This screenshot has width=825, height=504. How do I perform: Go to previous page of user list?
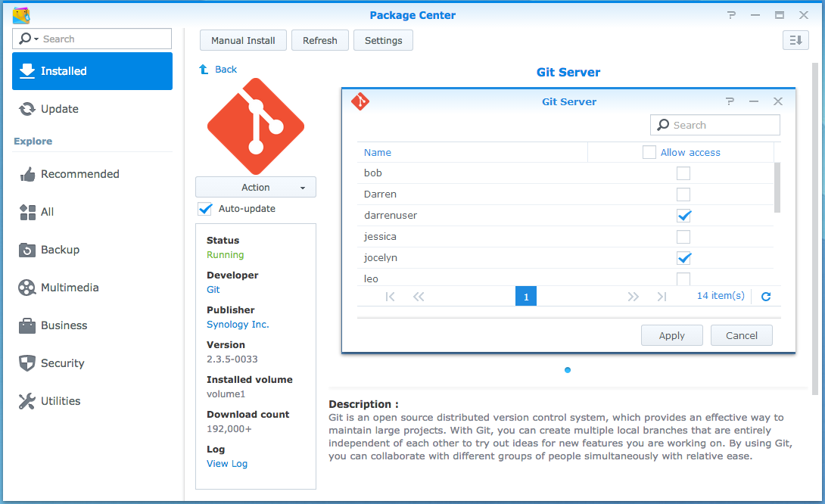(419, 297)
